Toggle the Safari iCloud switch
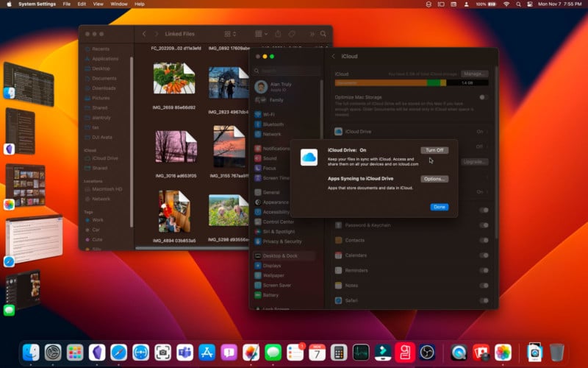 (x=484, y=300)
